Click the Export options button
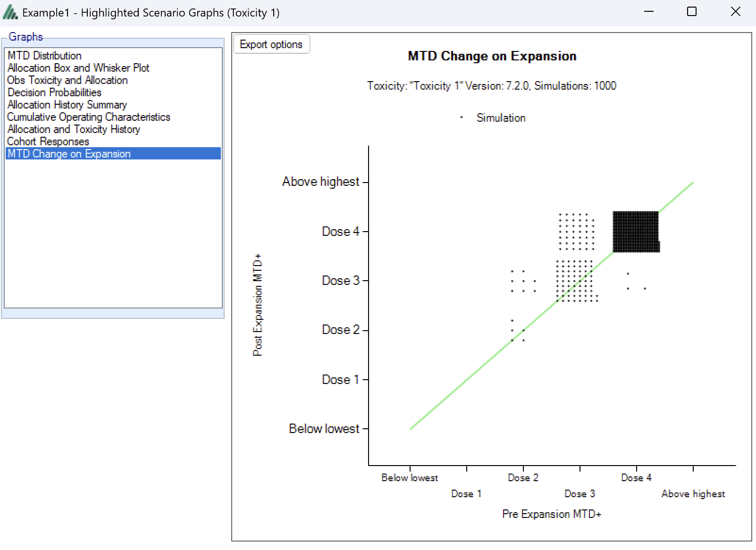Screen dimensions: 756x550 [271, 44]
